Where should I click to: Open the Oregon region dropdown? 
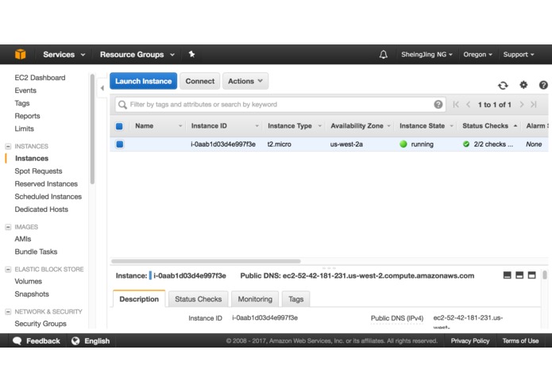coord(477,55)
